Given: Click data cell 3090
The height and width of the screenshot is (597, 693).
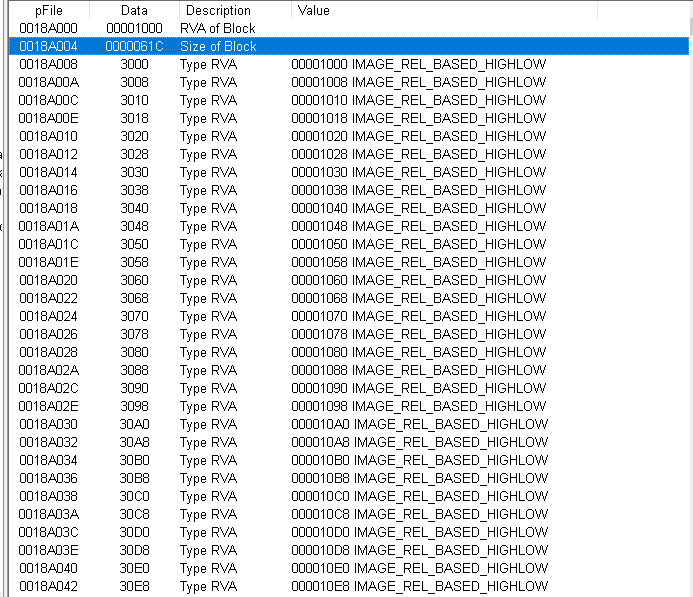Looking at the screenshot, I should [x=134, y=388].
